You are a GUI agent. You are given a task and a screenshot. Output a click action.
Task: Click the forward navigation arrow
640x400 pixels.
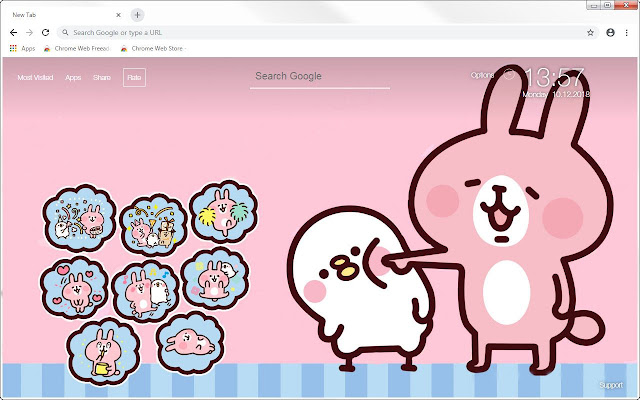pos(29,33)
